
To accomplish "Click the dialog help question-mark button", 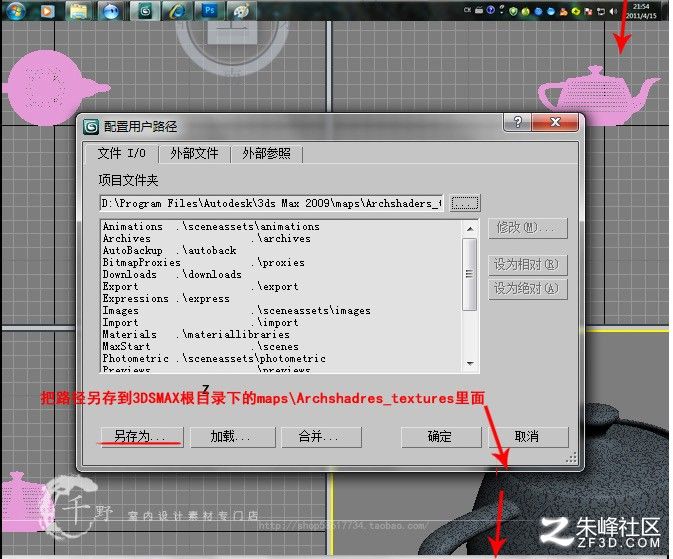I will coord(517,122).
